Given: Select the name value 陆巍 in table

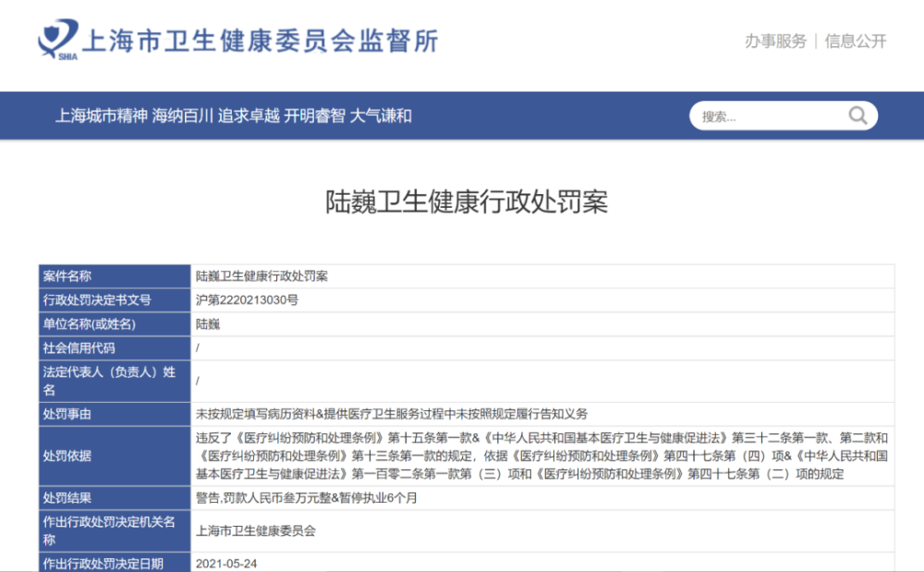Looking at the screenshot, I should pos(208,324).
